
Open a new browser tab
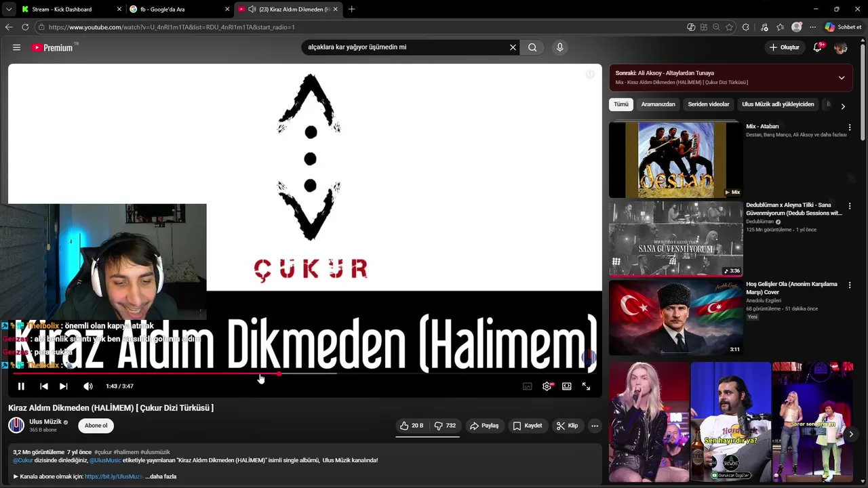click(x=351, y=9)
